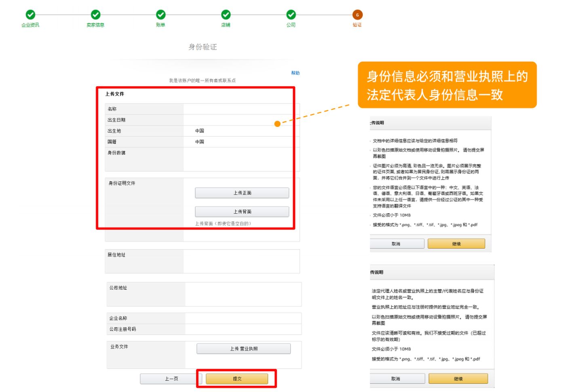This screenshot has height=392, width=582.
Task: Click the 卖家信息 step checkmark icon
Action: coord(95,15)
